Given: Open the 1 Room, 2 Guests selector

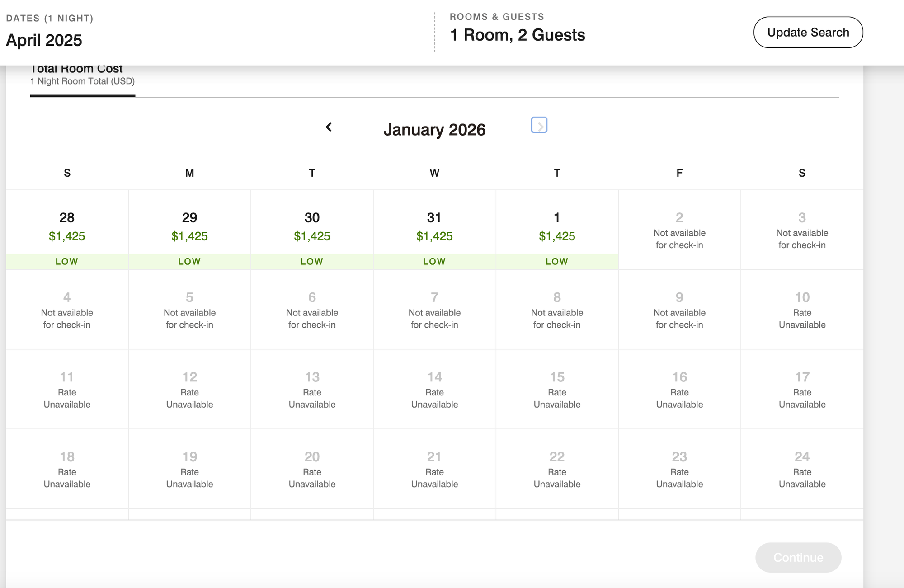Looking at the screenshot, I should pos(517,35).
